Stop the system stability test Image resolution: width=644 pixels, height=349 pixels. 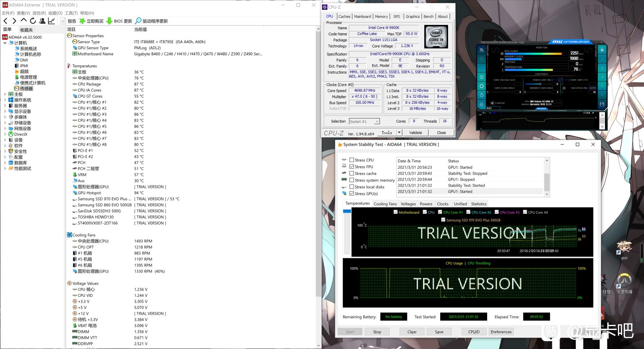[377, 332]
